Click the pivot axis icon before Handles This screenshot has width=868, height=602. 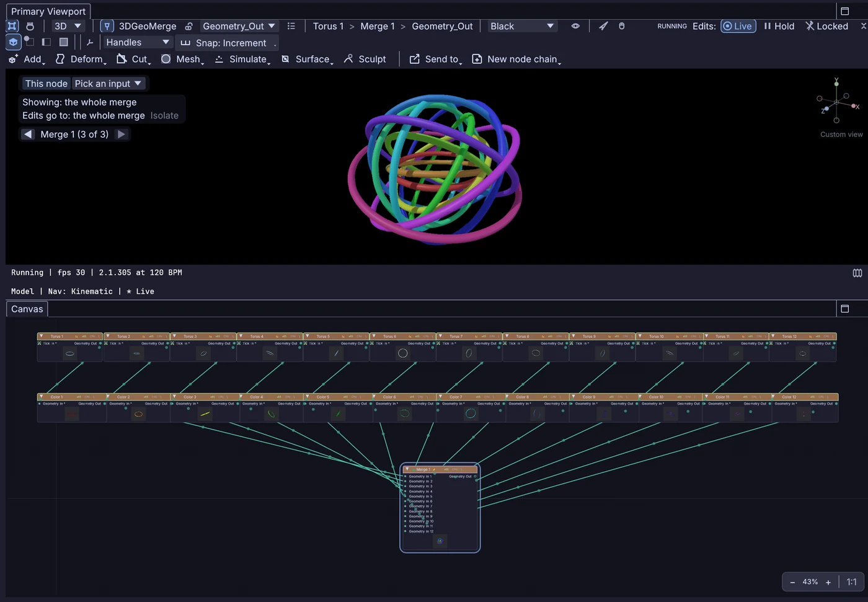pyautogui.click(x=90, y=42)
